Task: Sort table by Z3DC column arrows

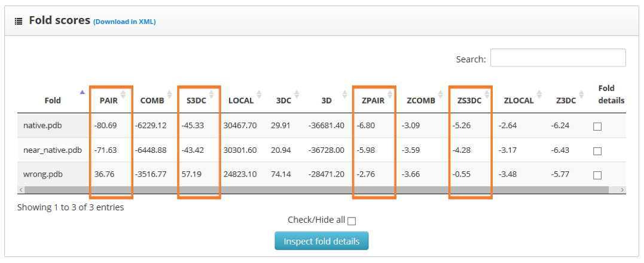Action: pos(581,95)
